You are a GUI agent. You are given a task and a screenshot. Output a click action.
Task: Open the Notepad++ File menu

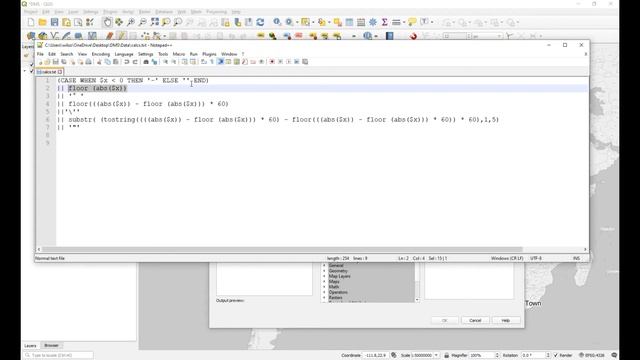click(40, 54)
